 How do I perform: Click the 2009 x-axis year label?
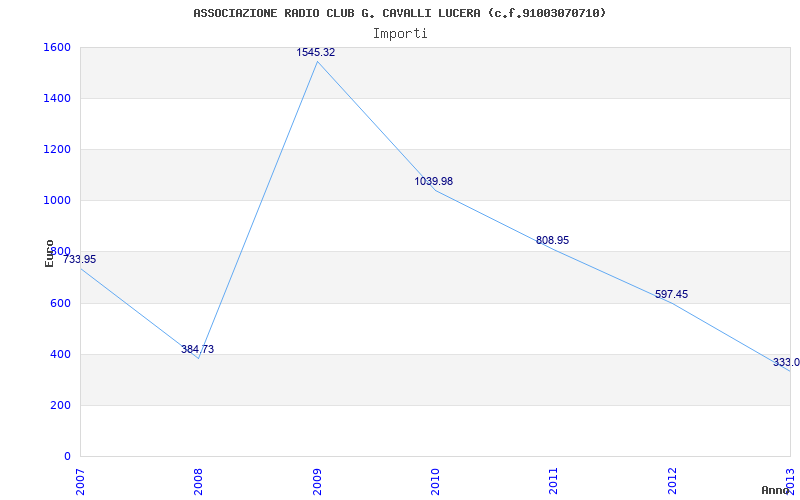coord(317,481)
